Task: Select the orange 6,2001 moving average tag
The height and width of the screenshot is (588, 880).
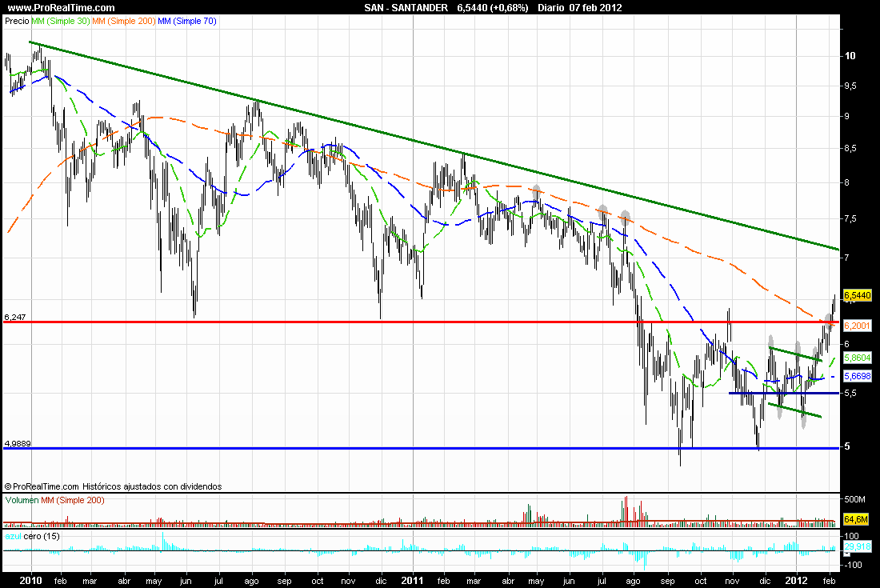Action: click(x=858, y=326)
